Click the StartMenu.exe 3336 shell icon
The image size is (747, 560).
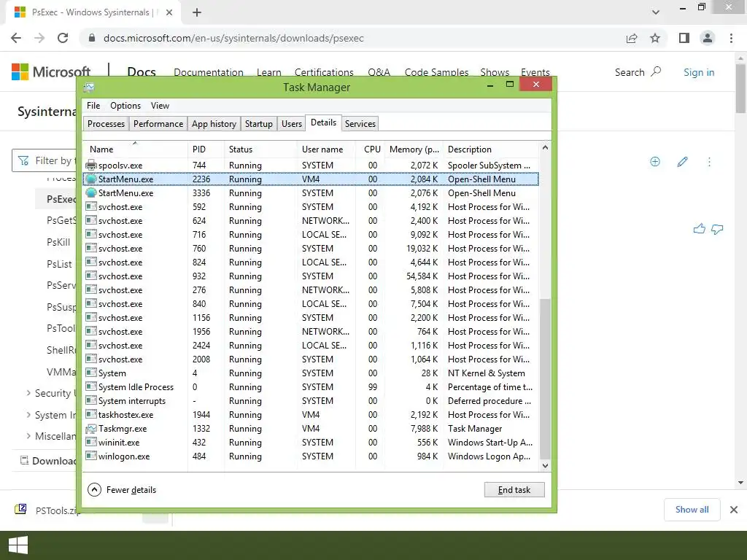click(x=91, y=192)
